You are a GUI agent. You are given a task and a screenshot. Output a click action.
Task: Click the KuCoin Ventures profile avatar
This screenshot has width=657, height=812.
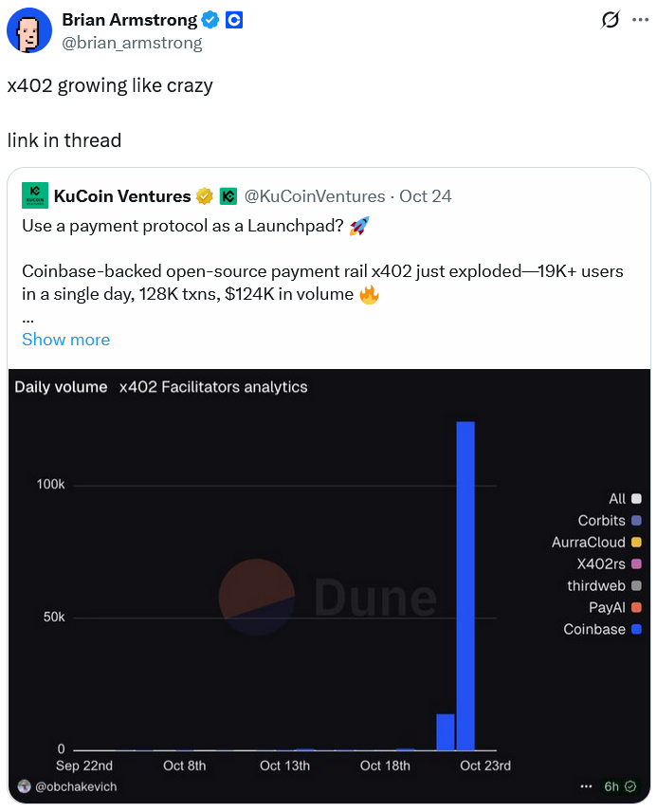pyautogui.click(x=35, y=195)
